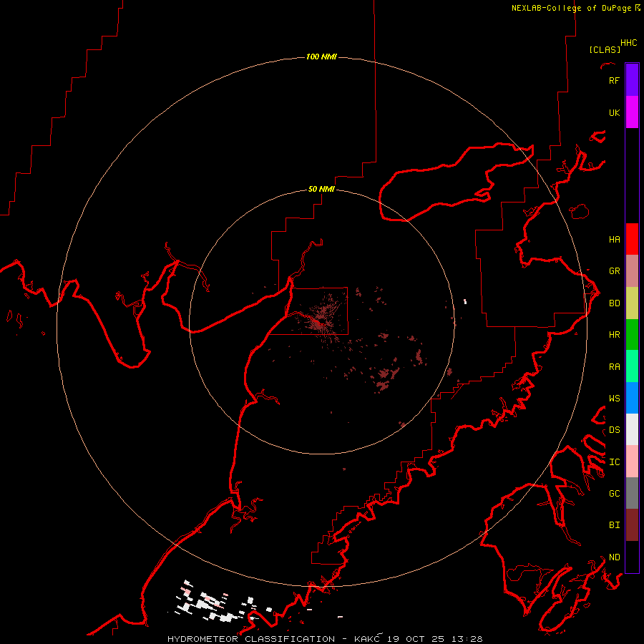This screenshot has width=644, height=644.
Task: Click the [CLAS] legend header
Action: click(605, 49)
